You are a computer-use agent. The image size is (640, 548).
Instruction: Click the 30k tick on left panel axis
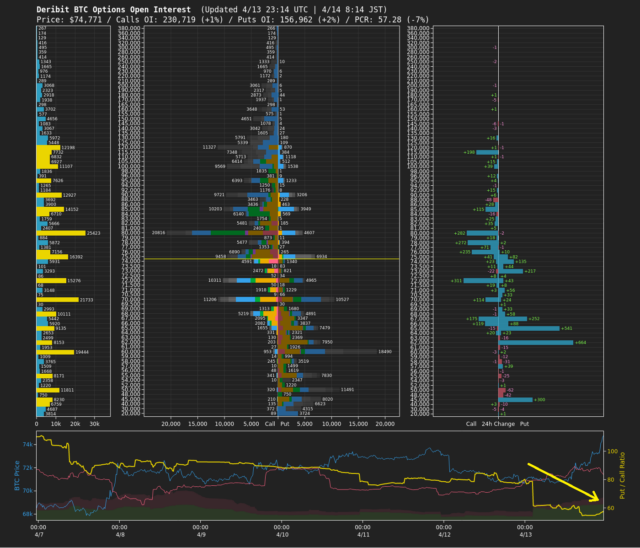[96, 424]
